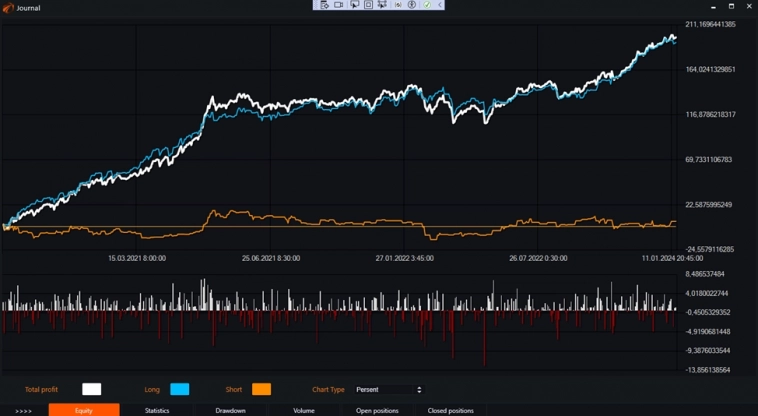Click the track focused element icon

pyautogui.click(x=382, y=5)
